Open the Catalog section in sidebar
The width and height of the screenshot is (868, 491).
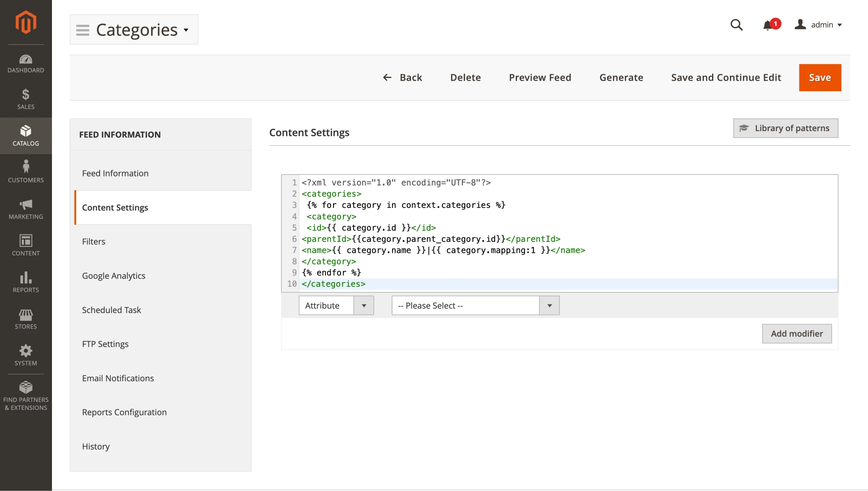26,135
